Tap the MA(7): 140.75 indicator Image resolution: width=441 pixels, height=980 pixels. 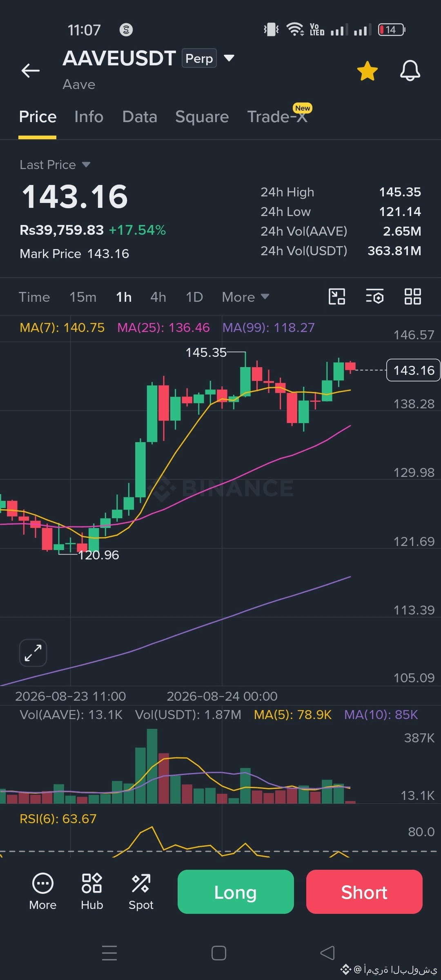click(x=62, y=327)
